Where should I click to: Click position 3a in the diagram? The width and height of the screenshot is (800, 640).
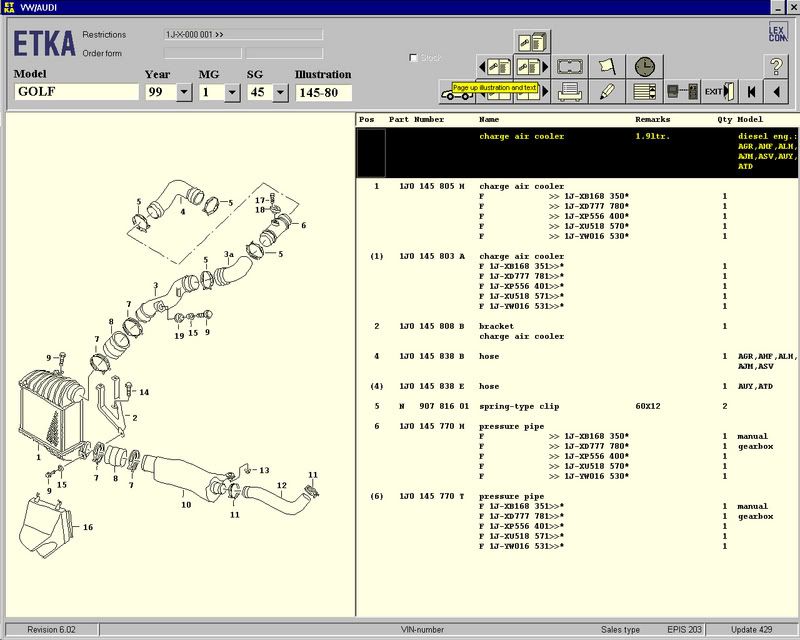click(x=229, y=254)
